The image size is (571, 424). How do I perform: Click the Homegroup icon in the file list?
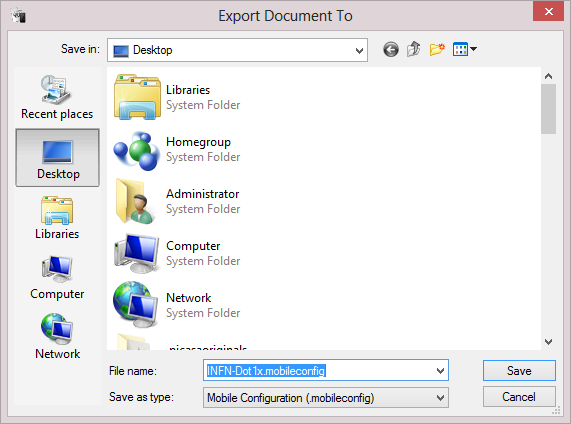coord(137,151)
